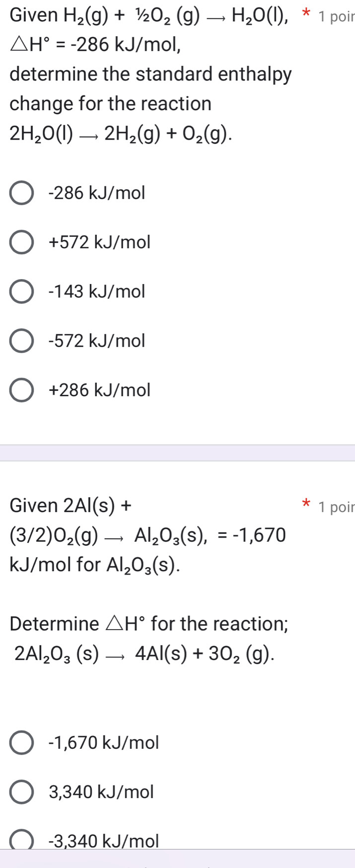Click the '+572 kJ/mol' answer label text
Screen dimensions: 355x868
click(100, 242)
